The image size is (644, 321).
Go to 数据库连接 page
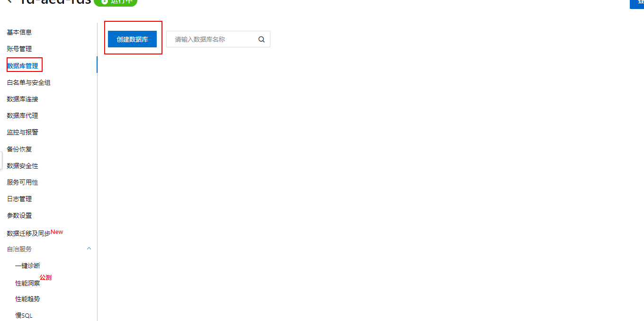pyautogui.click(x=23, y=99)
